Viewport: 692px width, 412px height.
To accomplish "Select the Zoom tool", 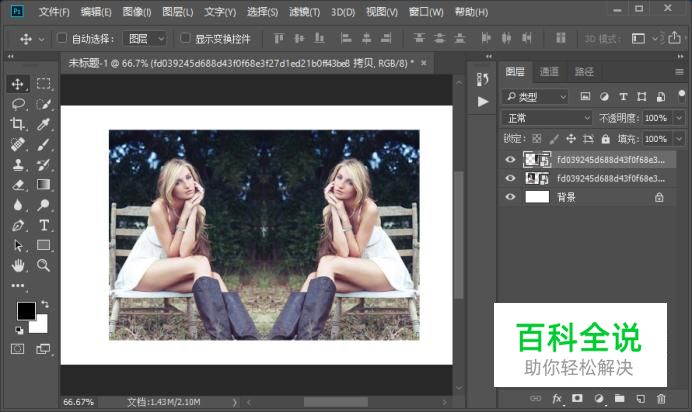I will pyautogui.click(x=44, y=265).
